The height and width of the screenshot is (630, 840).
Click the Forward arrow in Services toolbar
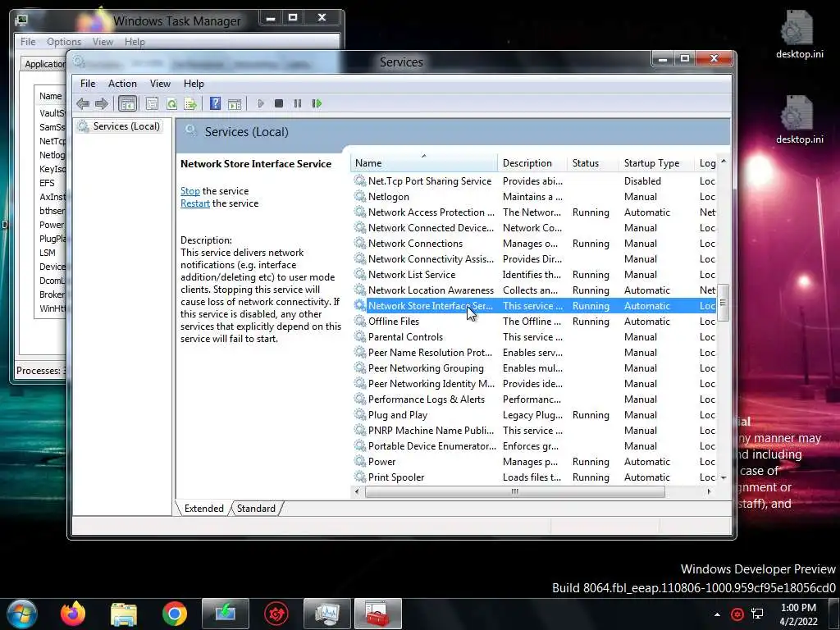pyautogui.click(x=101, y=103)
